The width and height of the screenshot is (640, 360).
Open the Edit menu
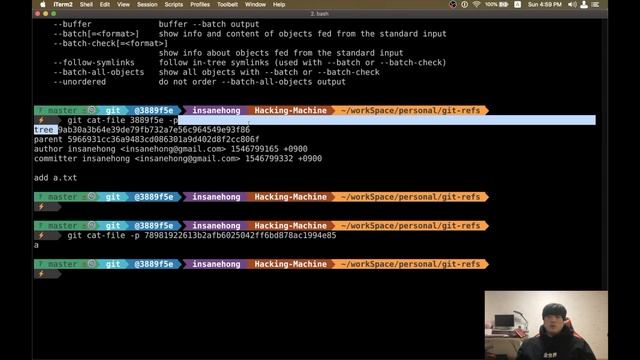point(105,4)
